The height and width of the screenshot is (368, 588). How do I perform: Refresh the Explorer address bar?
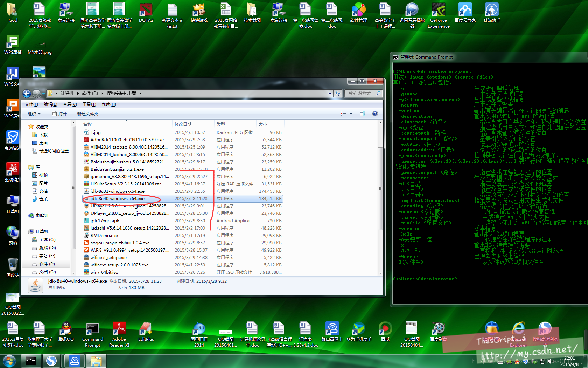[338, 93]
